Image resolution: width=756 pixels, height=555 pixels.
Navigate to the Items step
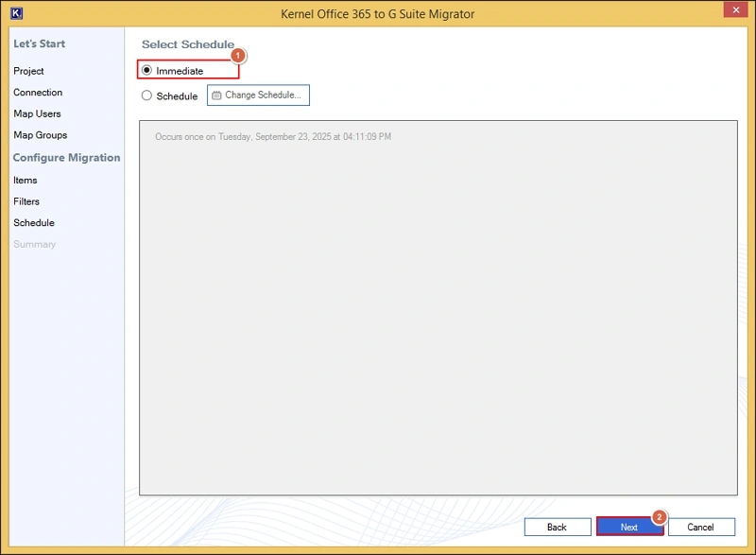tap(26, 180)
